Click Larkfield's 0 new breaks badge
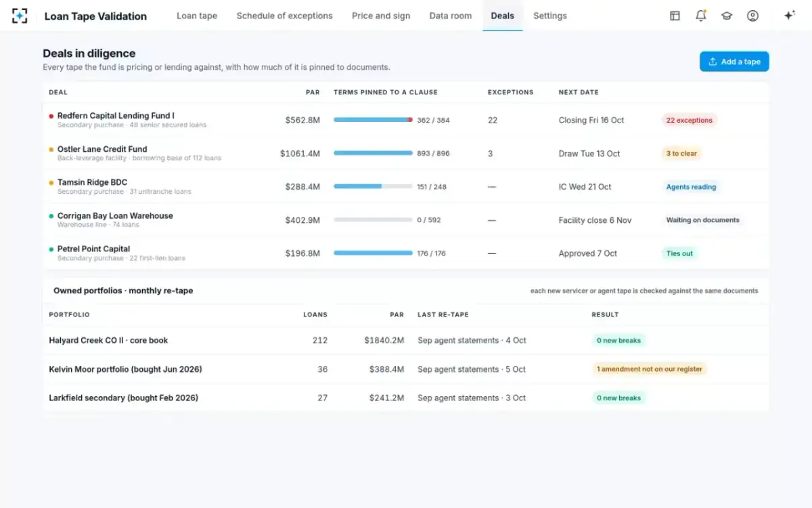Viewport: 812px width, 508px height. (x=618, y=398)
